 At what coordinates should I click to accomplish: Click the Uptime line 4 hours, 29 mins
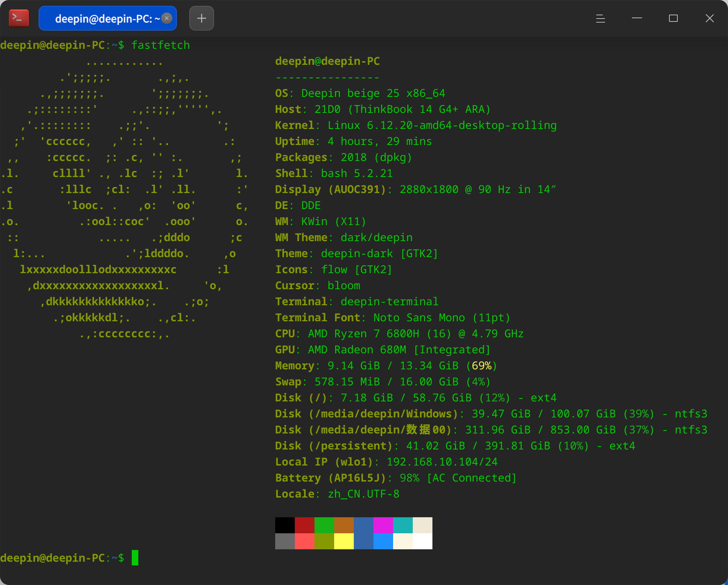353,141
